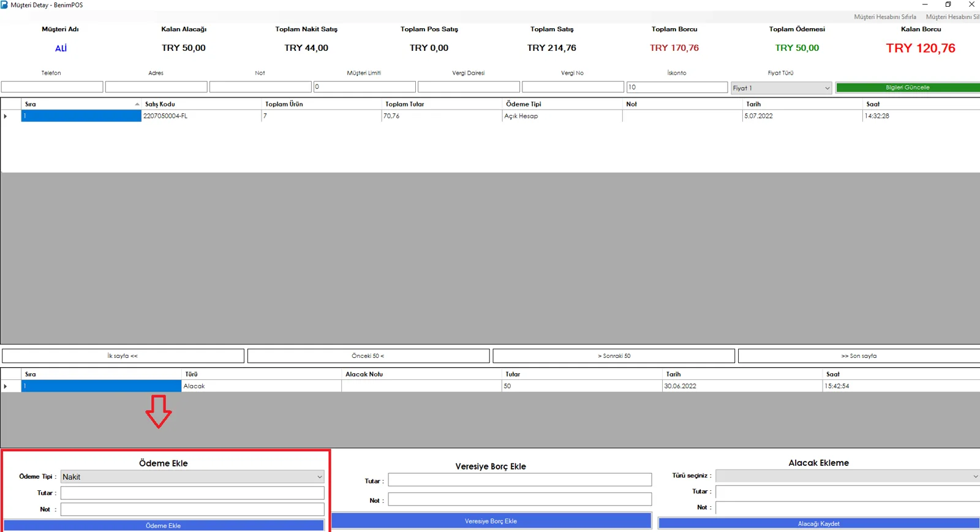Click the Not field in Veresiye Borç Ekle

tap(519, 500)
